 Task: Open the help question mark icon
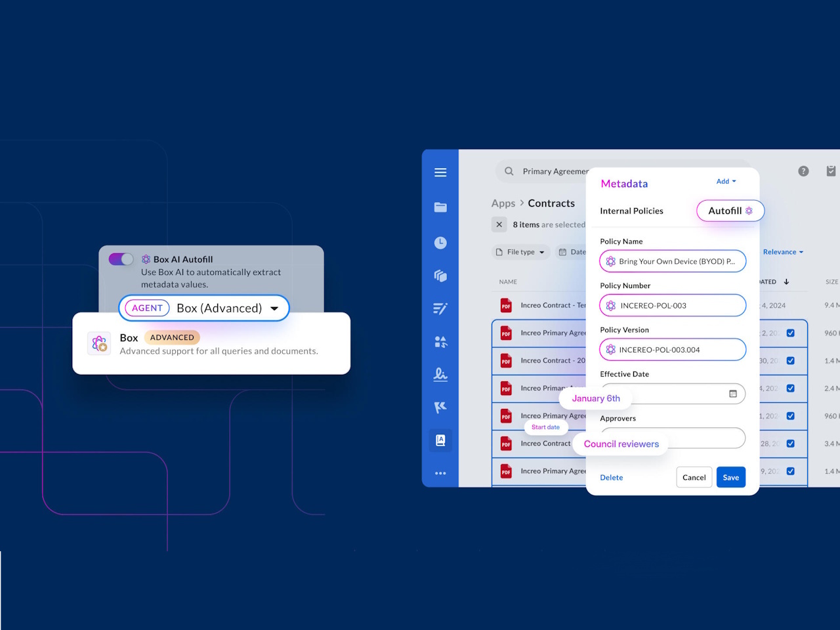[x=803, y=171]
